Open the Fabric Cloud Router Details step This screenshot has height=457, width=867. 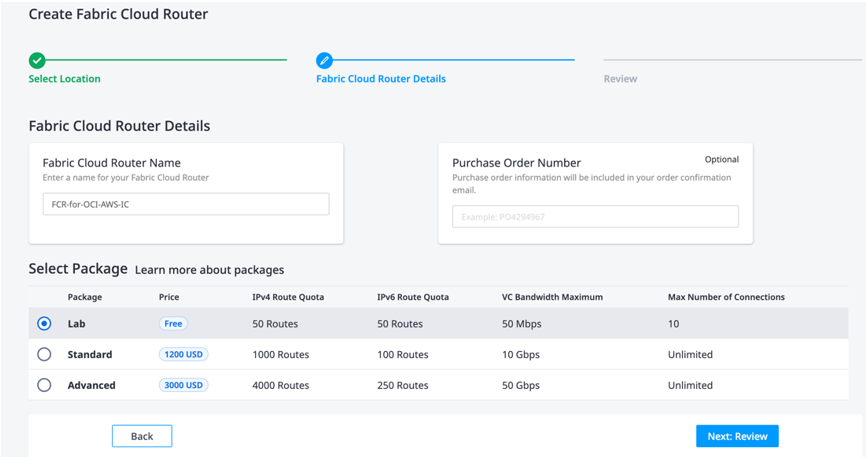pyautogui.click(x=381, y=79)
